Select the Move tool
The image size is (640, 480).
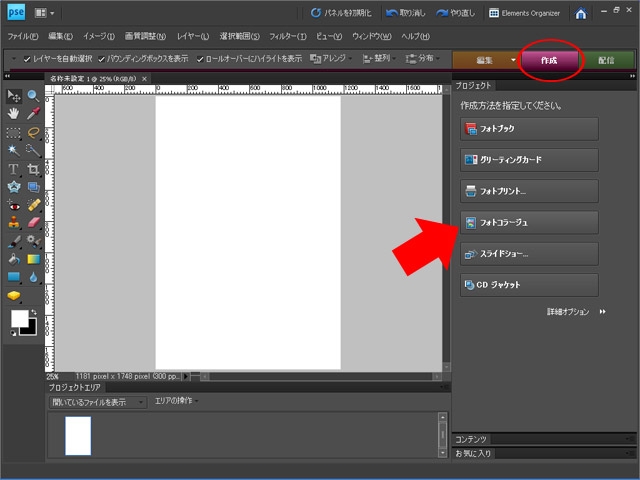13,96
